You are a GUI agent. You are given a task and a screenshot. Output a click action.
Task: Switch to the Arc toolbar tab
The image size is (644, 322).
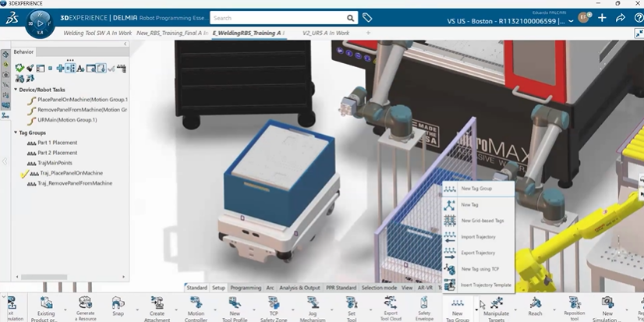pos(270,288)
